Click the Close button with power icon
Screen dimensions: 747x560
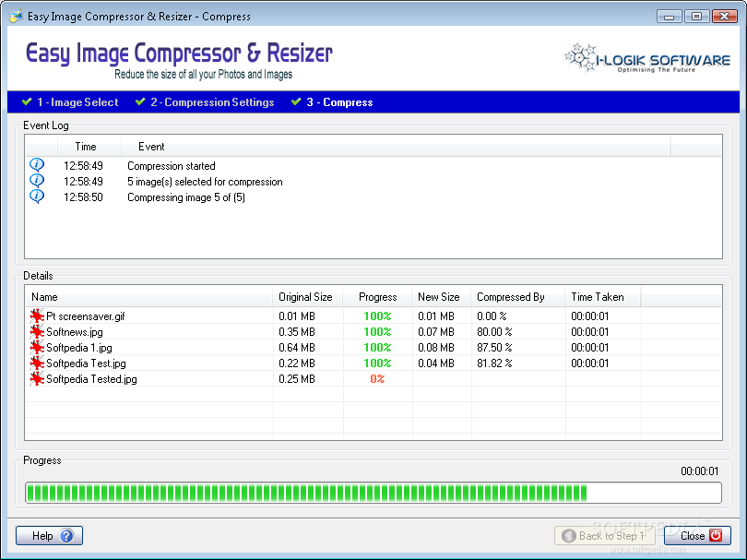(x=697, y=536)
